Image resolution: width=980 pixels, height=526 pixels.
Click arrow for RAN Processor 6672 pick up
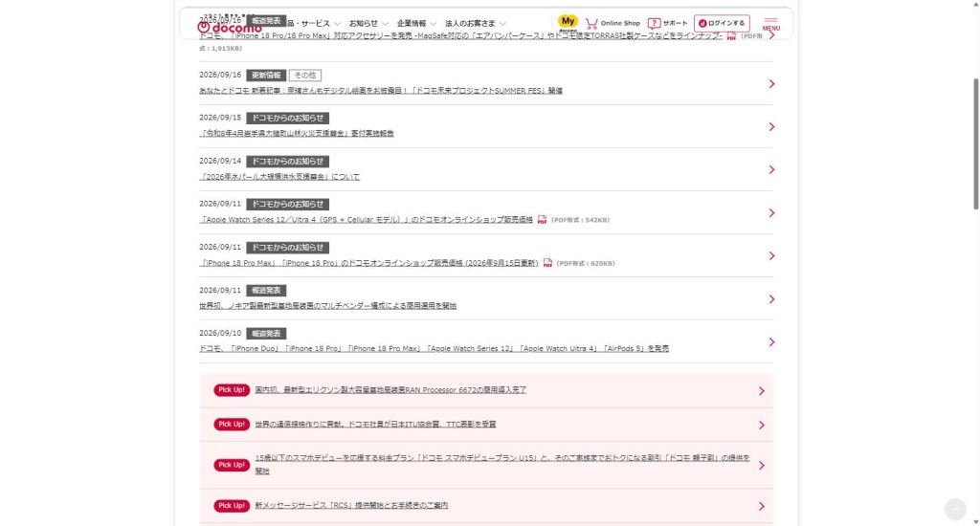[761, 391]
